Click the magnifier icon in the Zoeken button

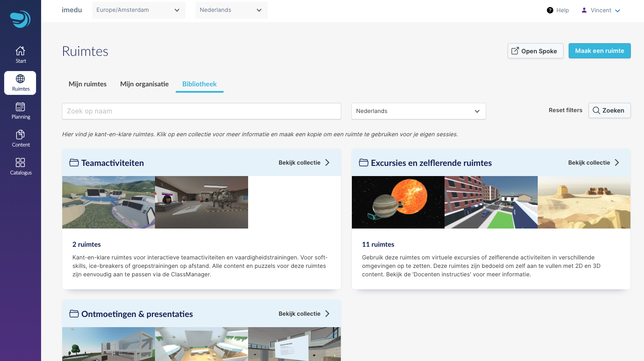click(596, 110)
